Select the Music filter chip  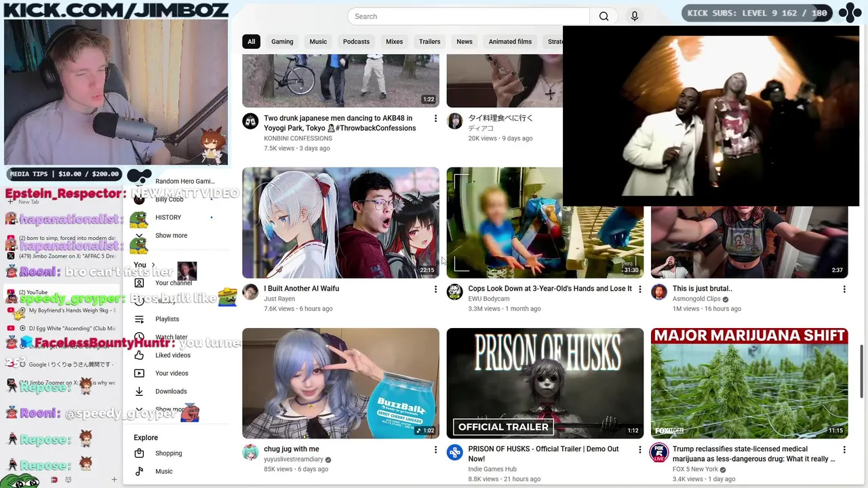pos(318,42)
